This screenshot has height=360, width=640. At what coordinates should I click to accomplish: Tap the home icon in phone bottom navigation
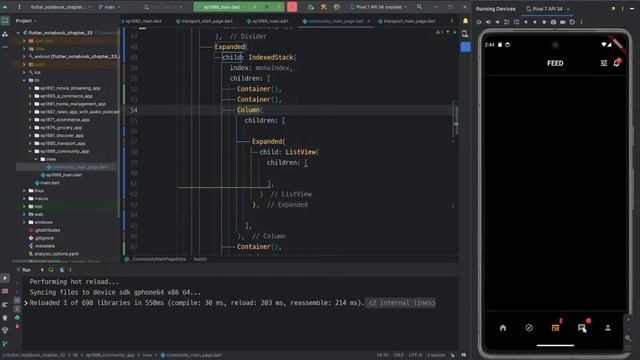point(503,328)
